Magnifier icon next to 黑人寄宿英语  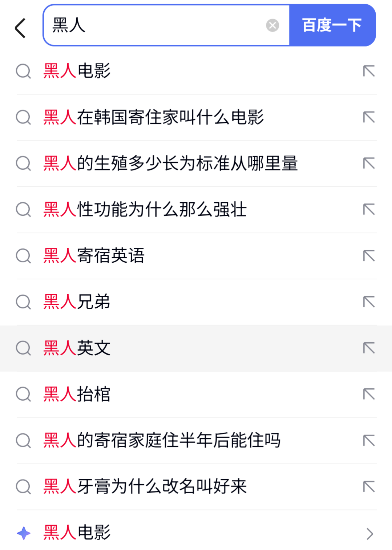point(24,256)
